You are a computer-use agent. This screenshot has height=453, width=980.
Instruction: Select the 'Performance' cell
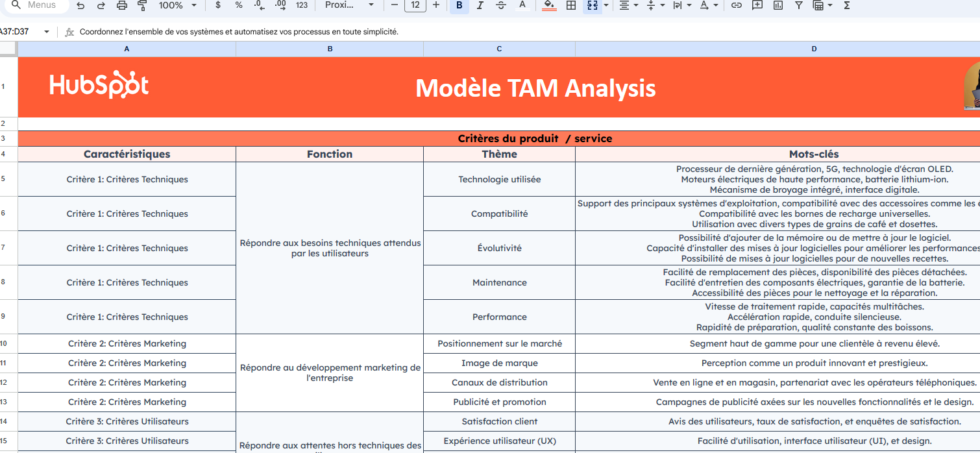click(499, 317)
